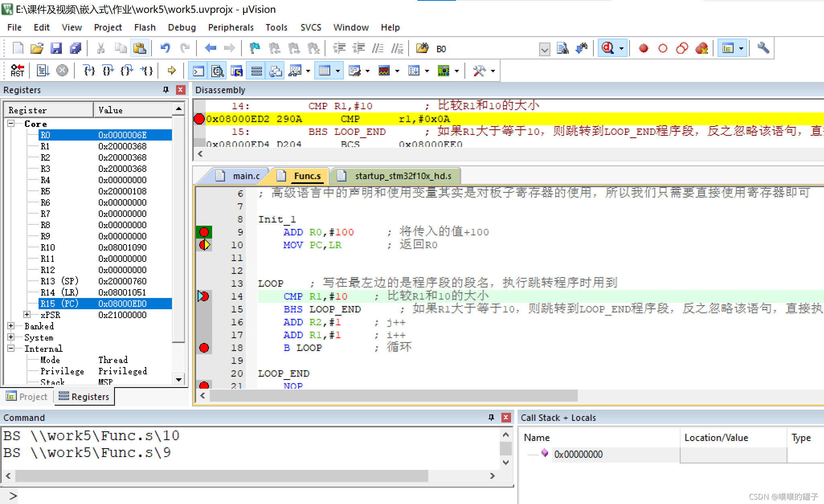Close the Registers panel

[180, 90]
